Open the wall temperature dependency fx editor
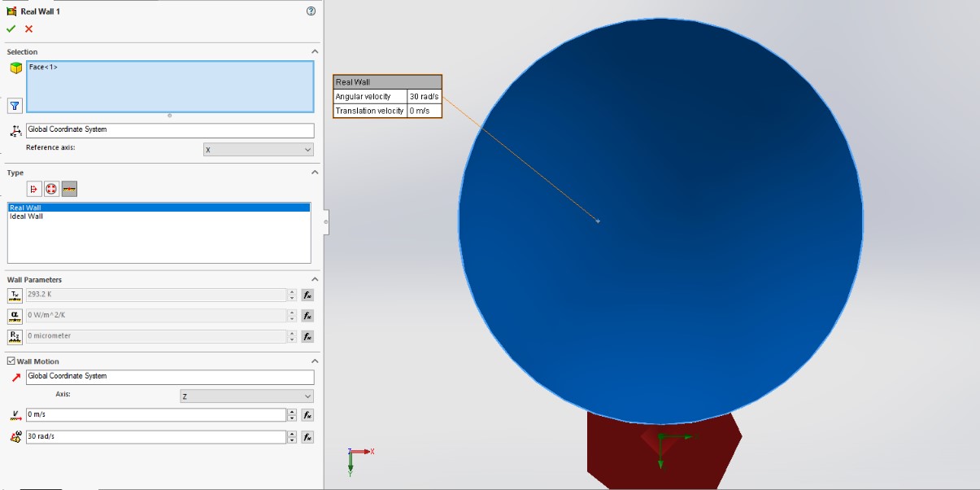980x490 pixels. [x=307, y=295]
